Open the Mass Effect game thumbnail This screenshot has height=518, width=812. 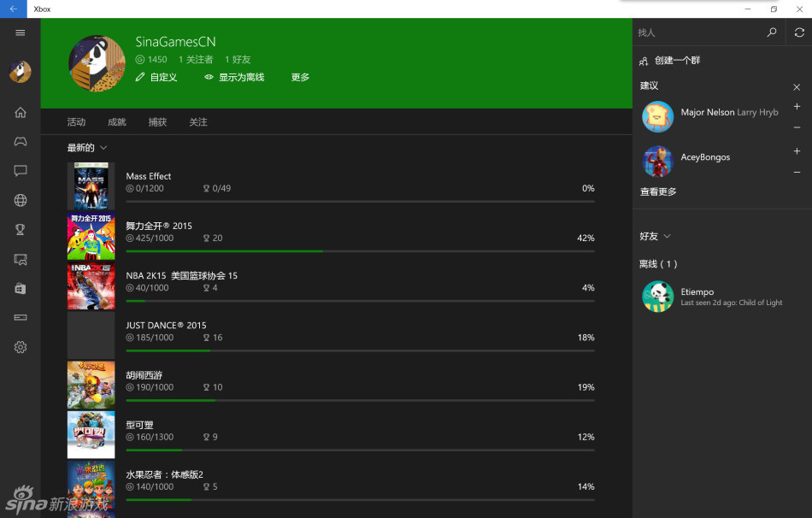[x=91, y=186]
